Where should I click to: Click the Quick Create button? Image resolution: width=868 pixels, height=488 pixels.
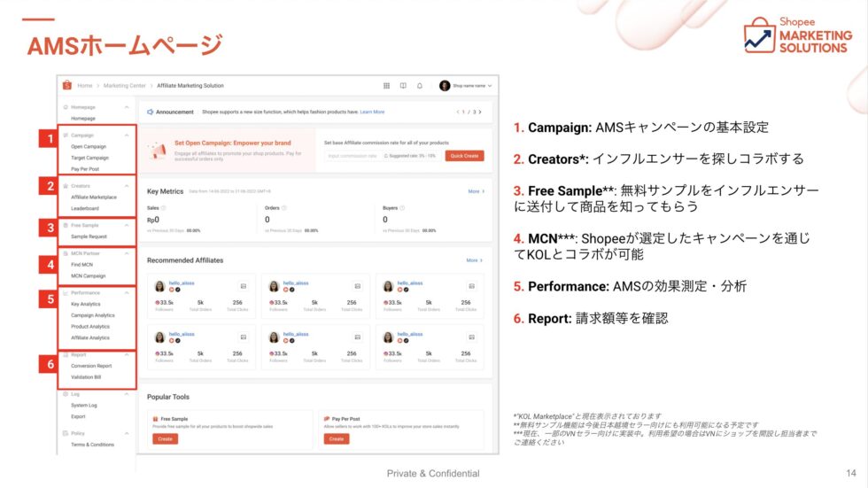coord(464,156)
